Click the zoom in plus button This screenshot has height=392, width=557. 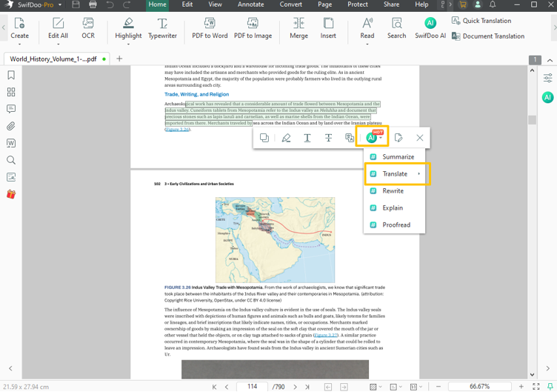point(521,387)
